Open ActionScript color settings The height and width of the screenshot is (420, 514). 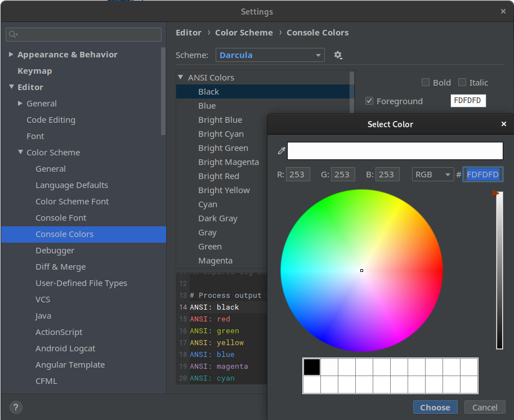[59, 332]
